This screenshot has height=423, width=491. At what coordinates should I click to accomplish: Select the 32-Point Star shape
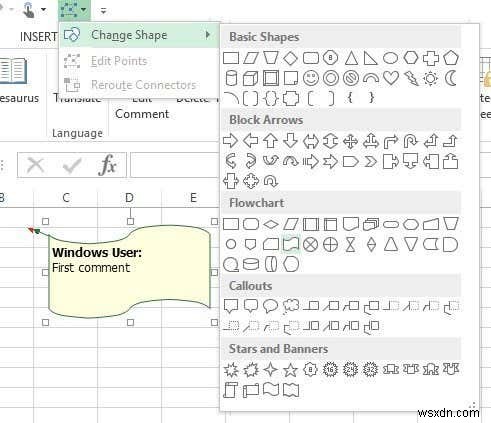[370, 369]
